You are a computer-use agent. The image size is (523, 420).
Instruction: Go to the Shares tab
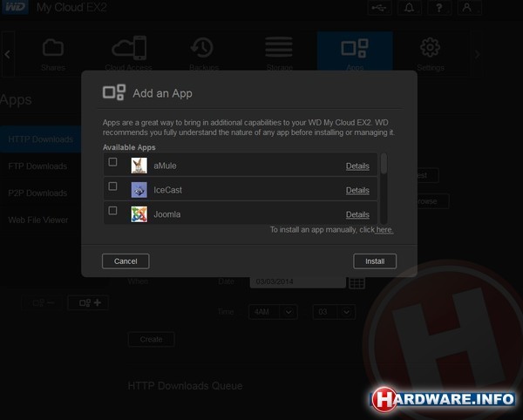click(x=53, y=55)
